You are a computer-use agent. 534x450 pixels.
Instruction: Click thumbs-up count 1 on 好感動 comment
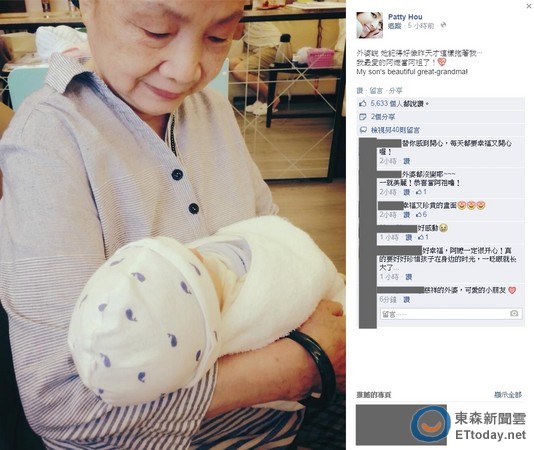423,237
